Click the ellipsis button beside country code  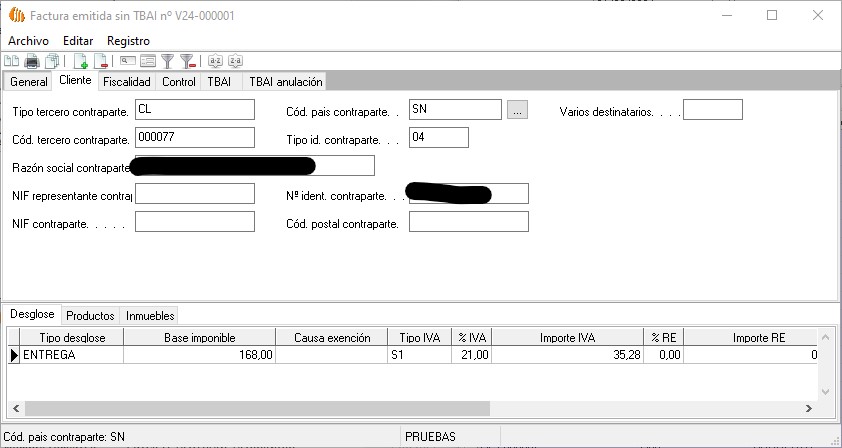point(516,111)
